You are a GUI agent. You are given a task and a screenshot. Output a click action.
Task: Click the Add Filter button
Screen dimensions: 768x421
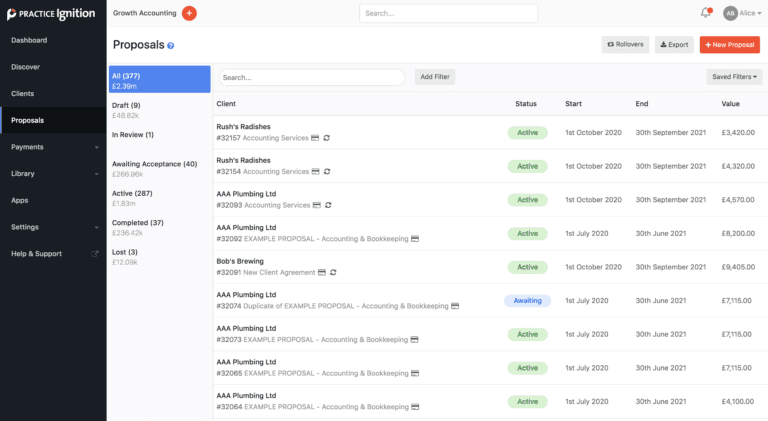434,77
